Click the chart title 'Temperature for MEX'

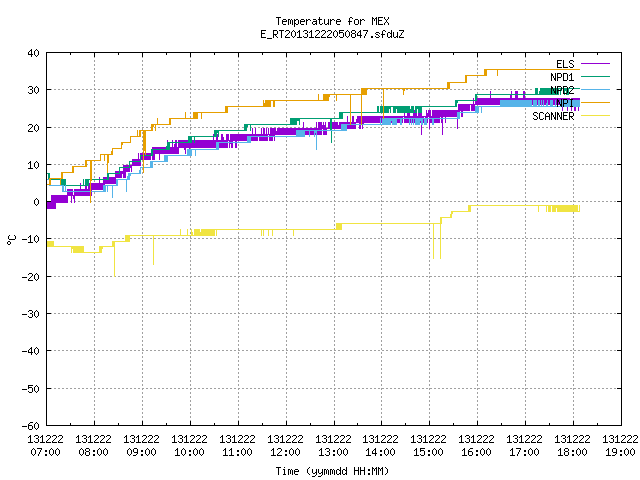coord(332,21)
